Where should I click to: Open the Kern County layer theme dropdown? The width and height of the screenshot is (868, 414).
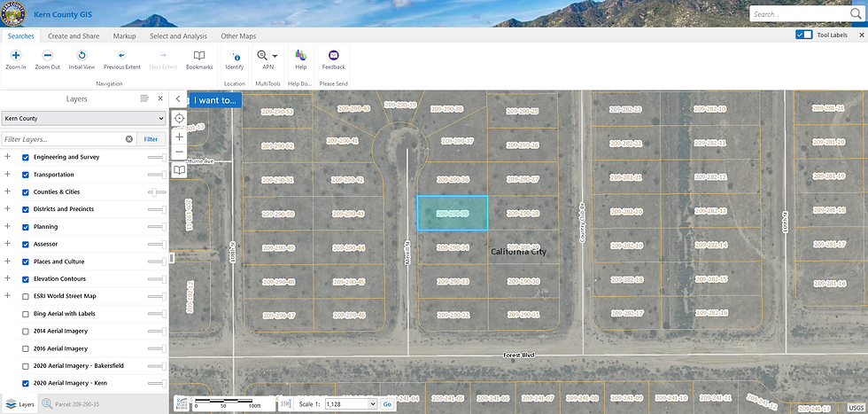coord(83,118)
